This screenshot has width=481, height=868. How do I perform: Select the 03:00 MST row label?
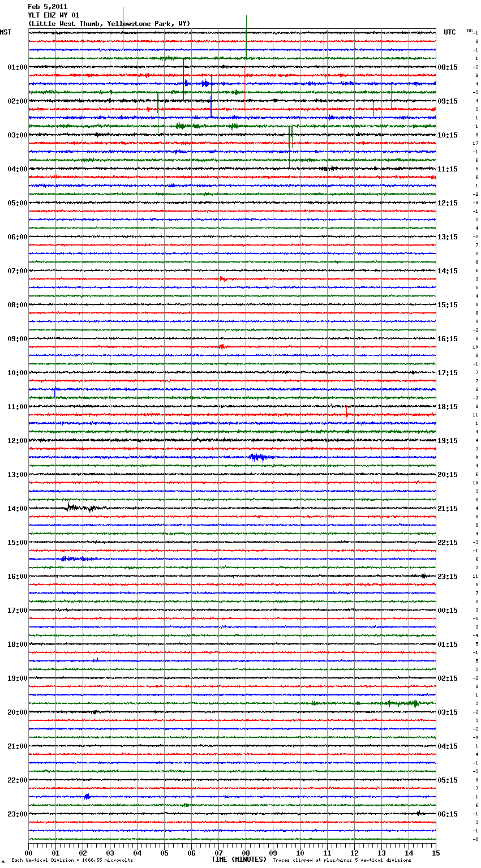tap(18, 135)
